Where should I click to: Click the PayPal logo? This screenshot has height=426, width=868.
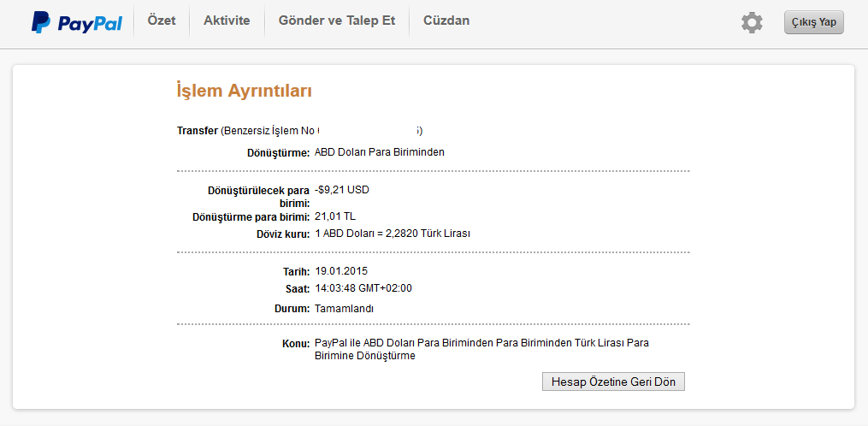coord(76,23)
